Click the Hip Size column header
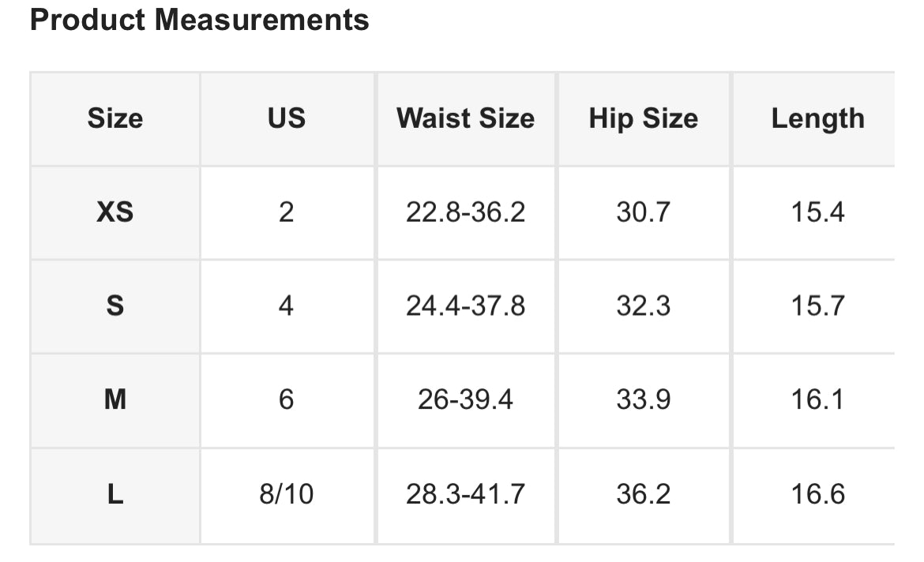This screenshot has height=562, width=924. coord(644,118)
